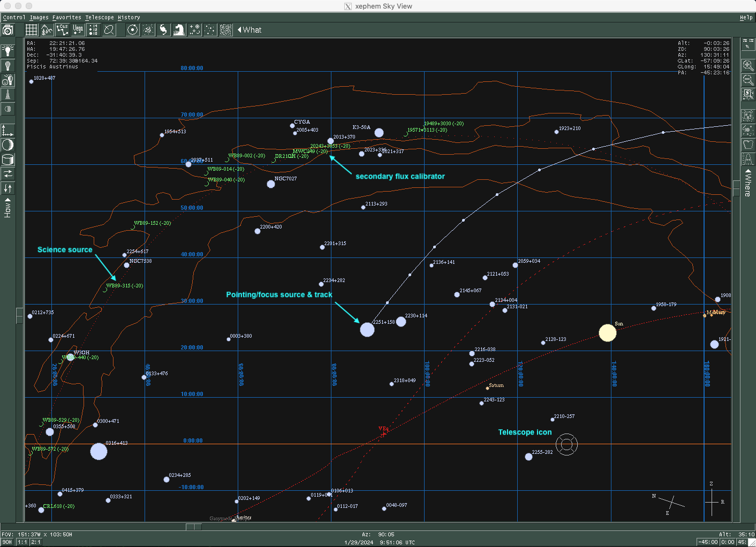Collapse the What toolbar arrow
The image size is (756, 547).
(x=239, y=30)
